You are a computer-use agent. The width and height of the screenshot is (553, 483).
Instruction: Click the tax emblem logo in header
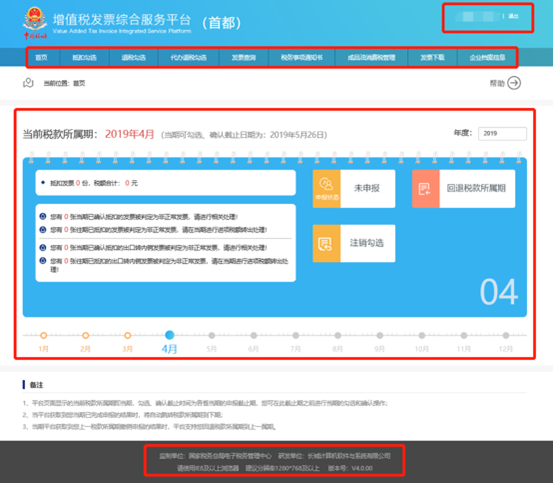[x=35, y=23]
